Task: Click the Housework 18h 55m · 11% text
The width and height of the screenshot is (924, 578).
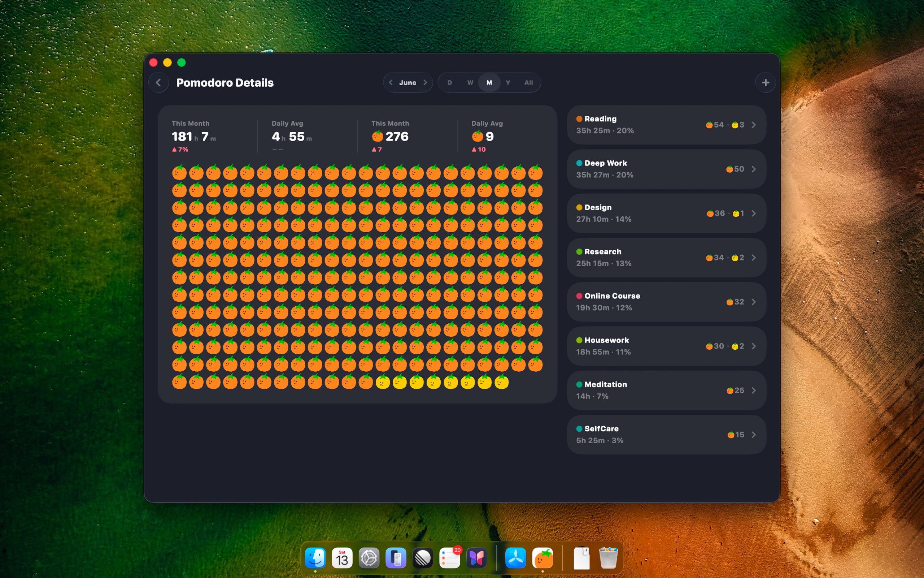Action: [x=603, y=352]
